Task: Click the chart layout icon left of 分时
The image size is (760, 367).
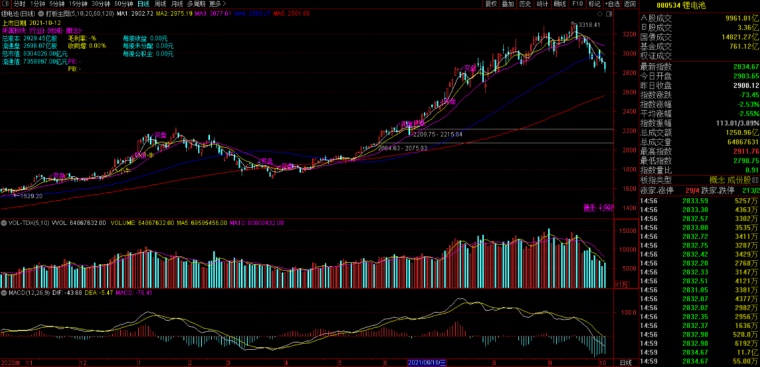Action: pos(5,4)
